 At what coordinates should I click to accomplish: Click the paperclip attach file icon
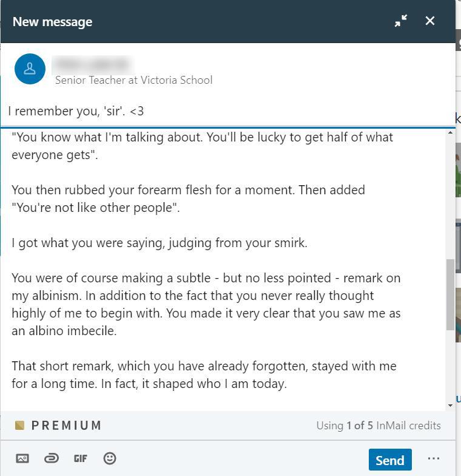pos(51,458)
